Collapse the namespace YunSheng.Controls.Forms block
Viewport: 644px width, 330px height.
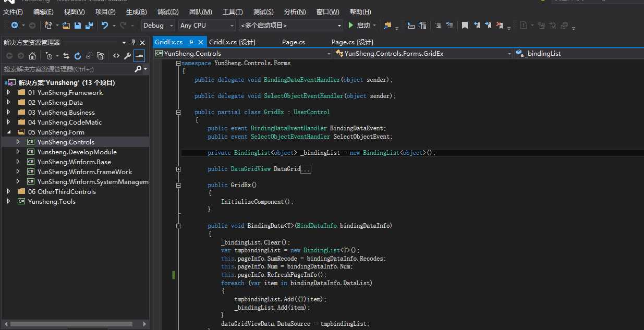pyautogui.click(x=178, y=63)
